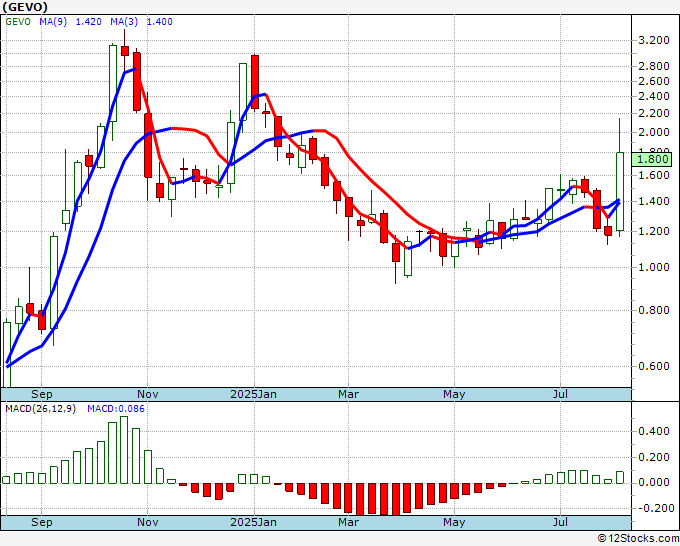Click the 12Stocks.com copyright credit
The width and height of the screenshot is (680, 546).
pyautogui.click(x=638, y=538)
